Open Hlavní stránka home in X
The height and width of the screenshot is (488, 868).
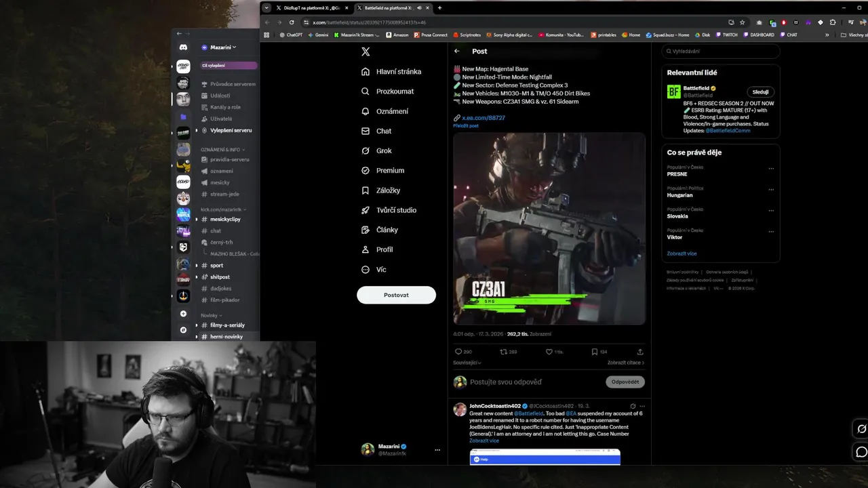click(x=391, y=71)
